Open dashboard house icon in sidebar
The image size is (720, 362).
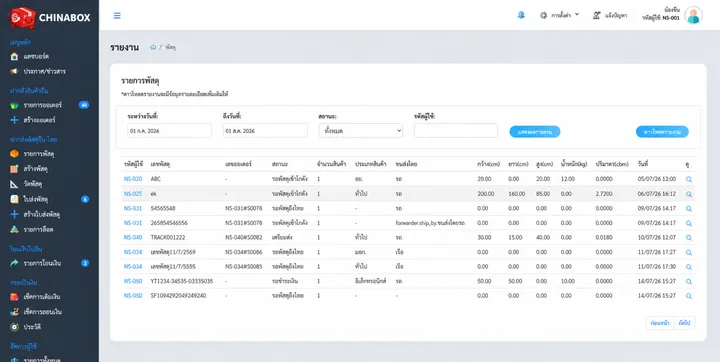tap(14, 56)
